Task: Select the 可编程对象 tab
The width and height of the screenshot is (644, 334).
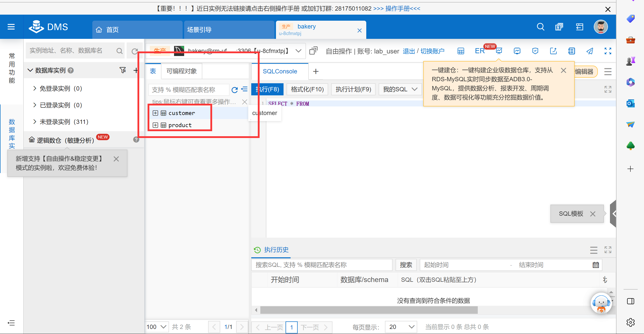Action: point(182,71)
